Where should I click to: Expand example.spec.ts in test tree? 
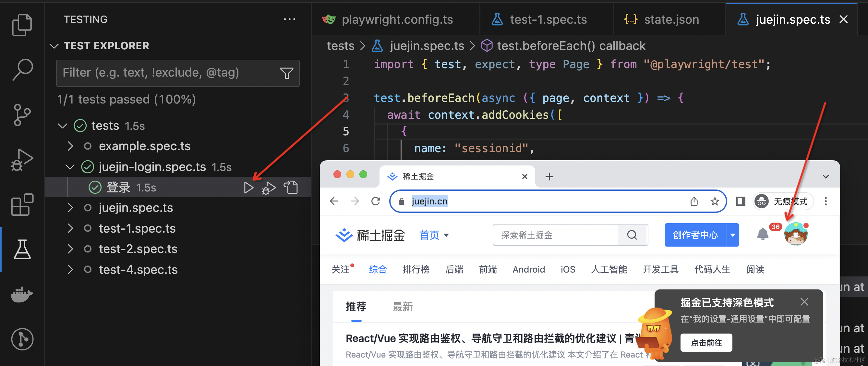(70, 146)
